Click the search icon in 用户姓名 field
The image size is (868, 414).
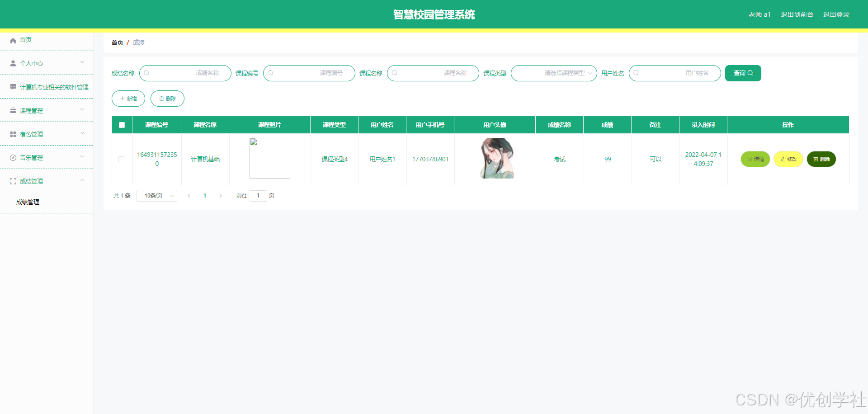pyautogui.click(x=636, y=73)
